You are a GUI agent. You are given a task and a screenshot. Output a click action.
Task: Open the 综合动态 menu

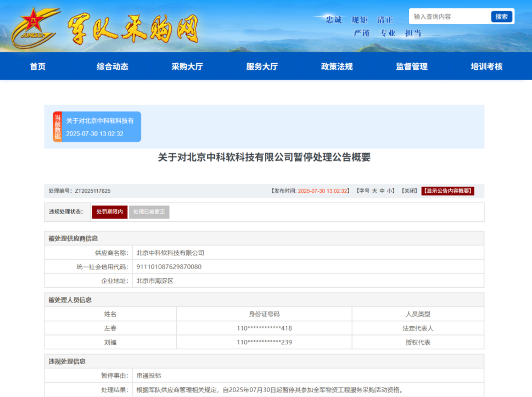tap(113, 66)
